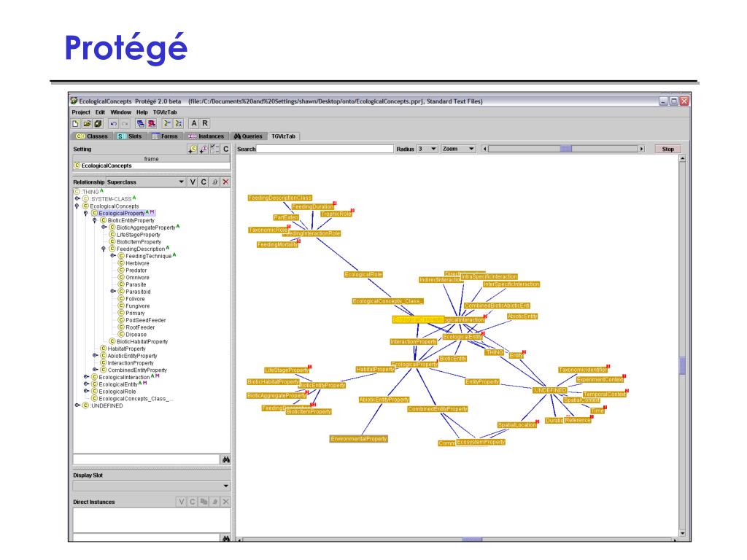Click the Save Project toolbar icon
The width and height of the screenshot is (747, 560).
click(98, 124)
